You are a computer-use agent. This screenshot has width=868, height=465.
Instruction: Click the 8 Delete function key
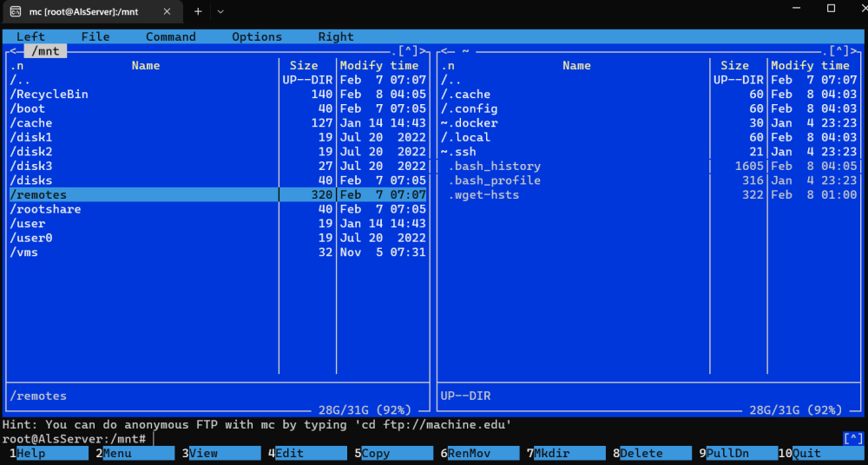(x=653, y=454)
